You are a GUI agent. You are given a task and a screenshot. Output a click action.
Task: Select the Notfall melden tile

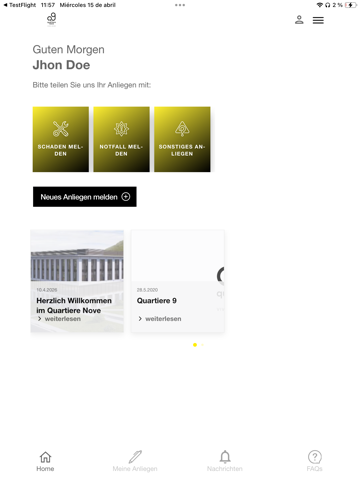pos(121,139)
